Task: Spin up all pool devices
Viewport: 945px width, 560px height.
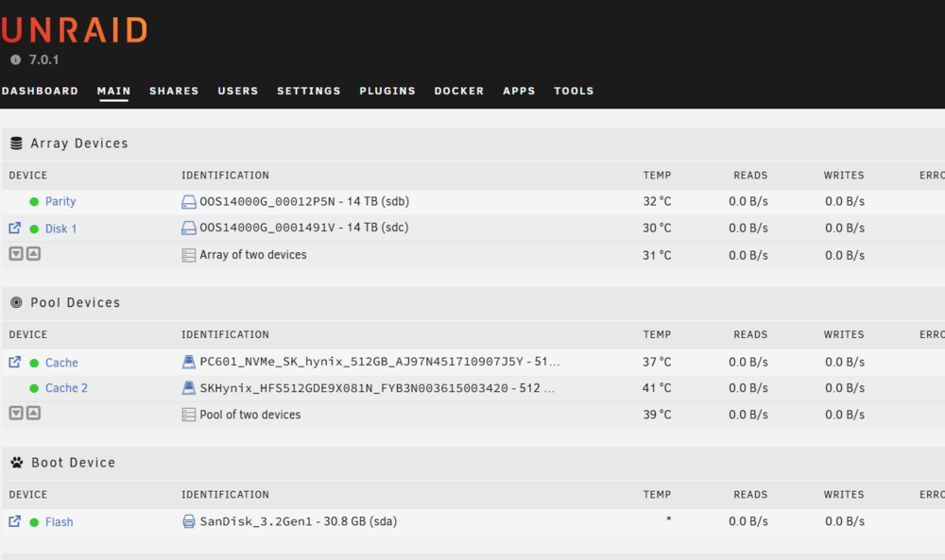Action: click(34, 413)
